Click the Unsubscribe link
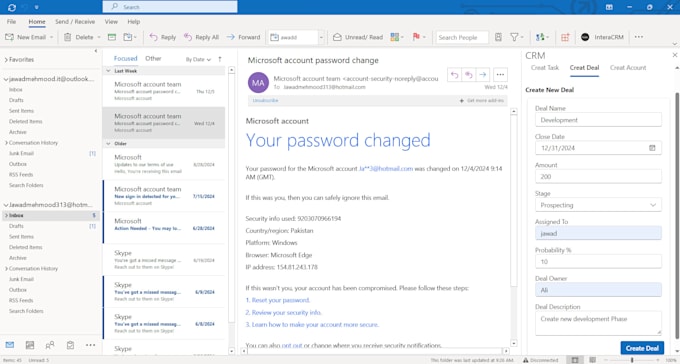This screenshot has height=364, width=680. [x=265, y=101]
